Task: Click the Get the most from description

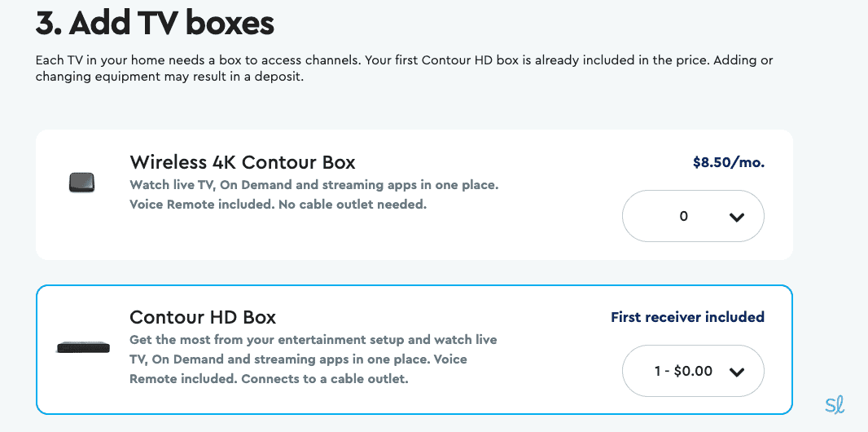Action: pos(313,339)
